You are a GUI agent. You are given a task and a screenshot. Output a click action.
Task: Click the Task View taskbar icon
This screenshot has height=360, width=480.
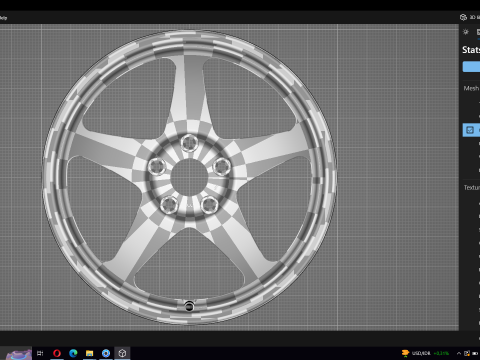[40, 353]
